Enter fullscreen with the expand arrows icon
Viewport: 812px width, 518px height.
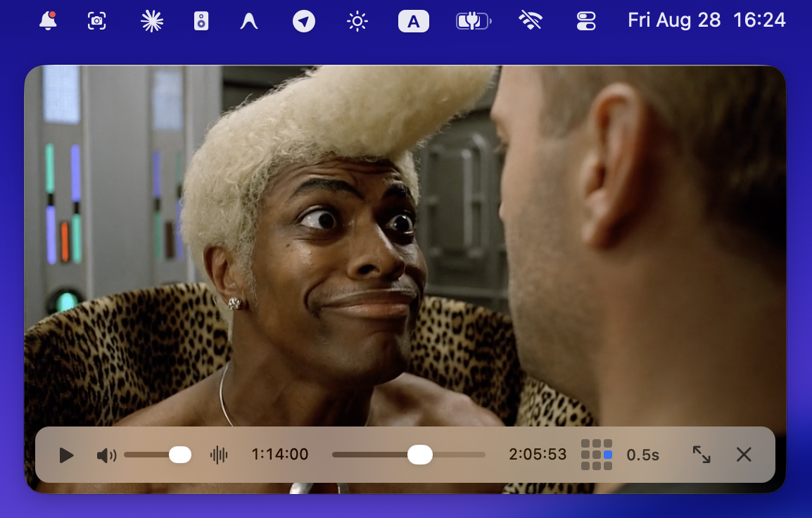702,454
